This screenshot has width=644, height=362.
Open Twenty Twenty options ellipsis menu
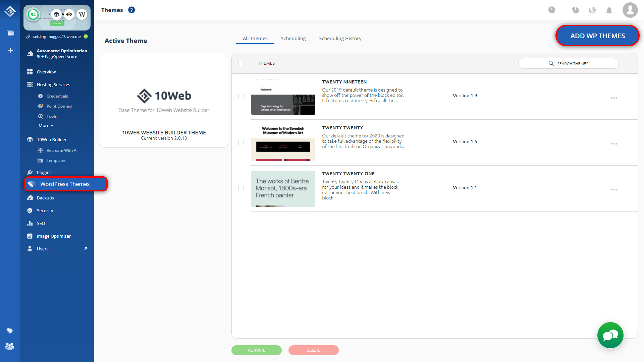click(x=614, y=144)
